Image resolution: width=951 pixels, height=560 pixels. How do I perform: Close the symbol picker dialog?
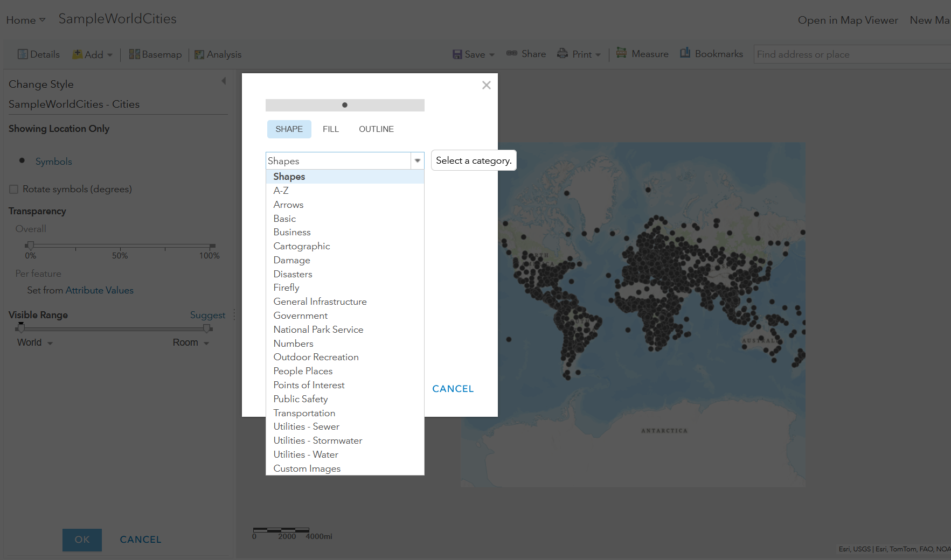point(487,85)
